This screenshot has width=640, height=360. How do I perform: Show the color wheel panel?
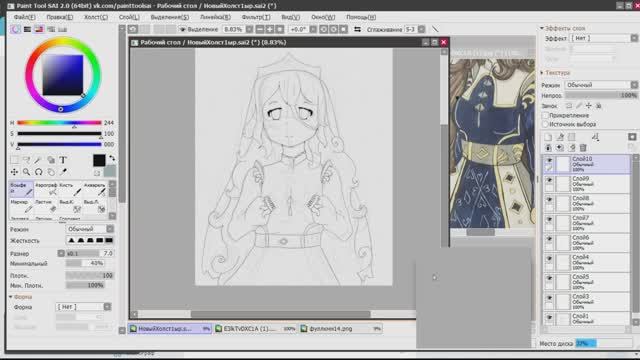(16, 29)
